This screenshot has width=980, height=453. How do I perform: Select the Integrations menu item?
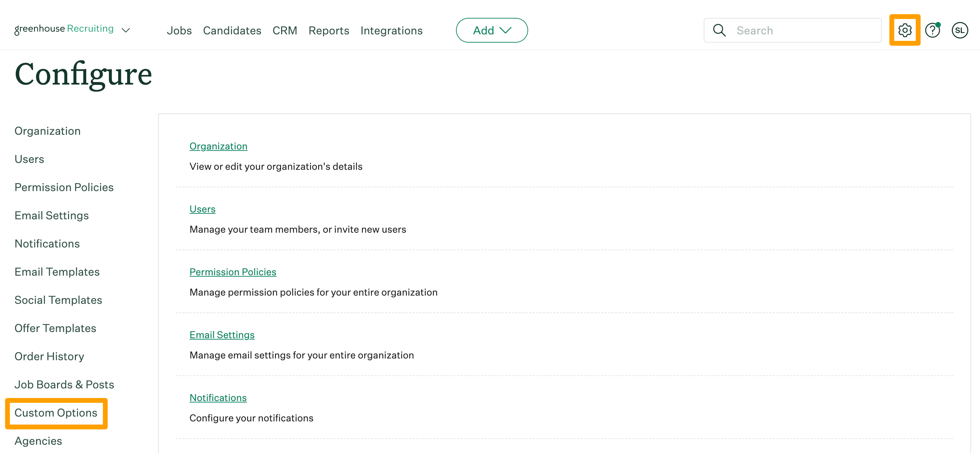point(391,30)
